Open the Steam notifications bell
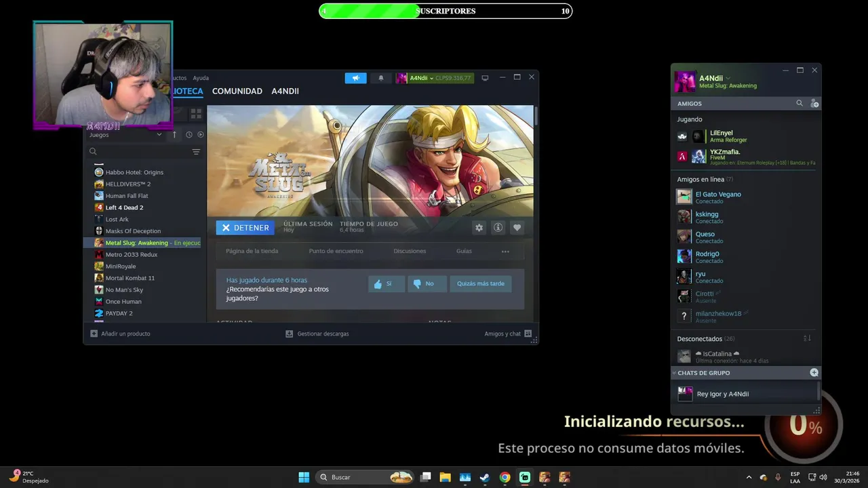The height and width of the screenshot is (488, 868). tap(380, 78)
